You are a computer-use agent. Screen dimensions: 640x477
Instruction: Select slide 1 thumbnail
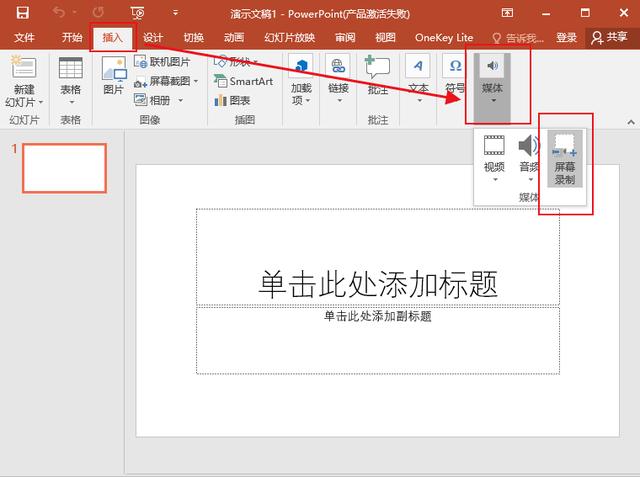(64, 168)
